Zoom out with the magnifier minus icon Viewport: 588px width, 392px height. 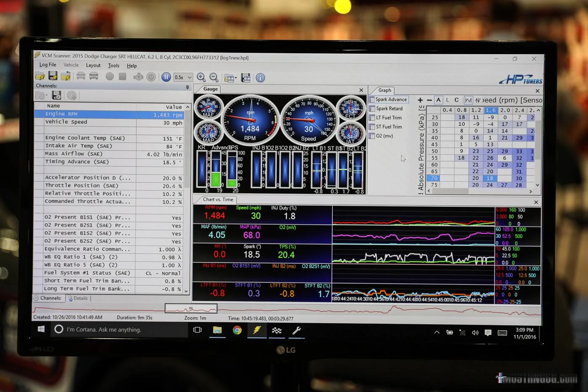214,77
